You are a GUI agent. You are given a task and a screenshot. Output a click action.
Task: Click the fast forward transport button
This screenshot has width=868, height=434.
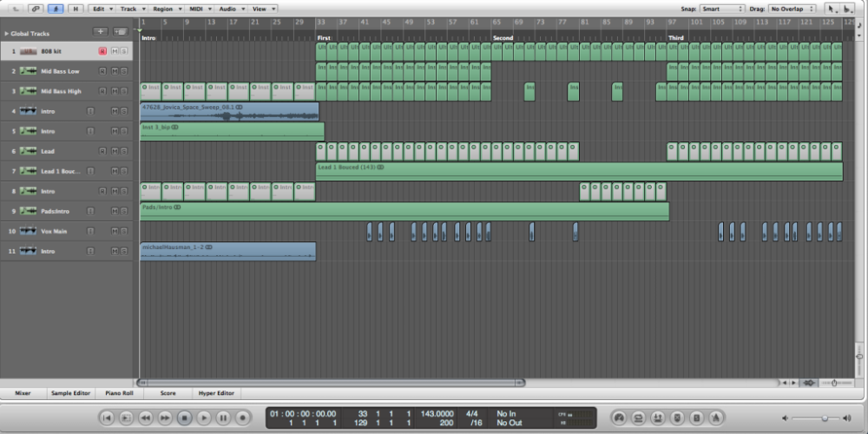tap(165, 418)
